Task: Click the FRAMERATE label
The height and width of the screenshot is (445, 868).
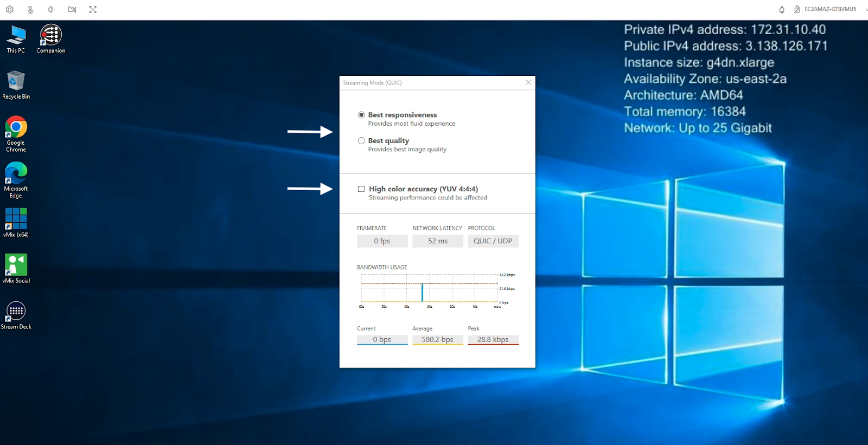Action: pos(372,228)
